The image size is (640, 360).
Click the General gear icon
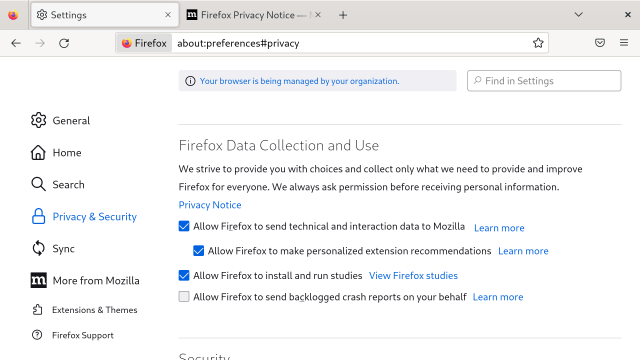[x=38, y=120]
